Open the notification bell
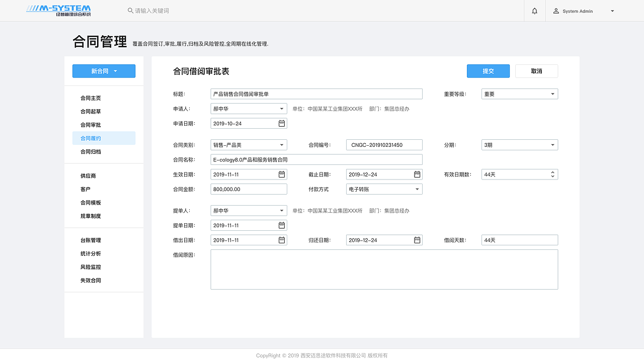 (534, 11)
